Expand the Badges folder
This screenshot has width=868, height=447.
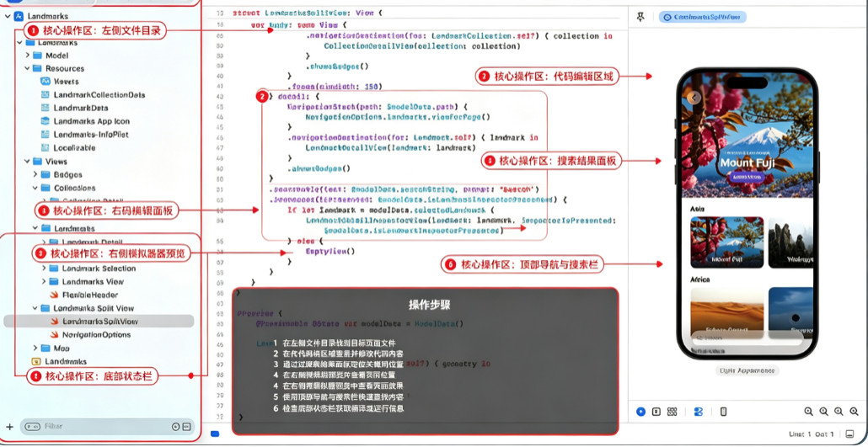(x=35, y=175)
